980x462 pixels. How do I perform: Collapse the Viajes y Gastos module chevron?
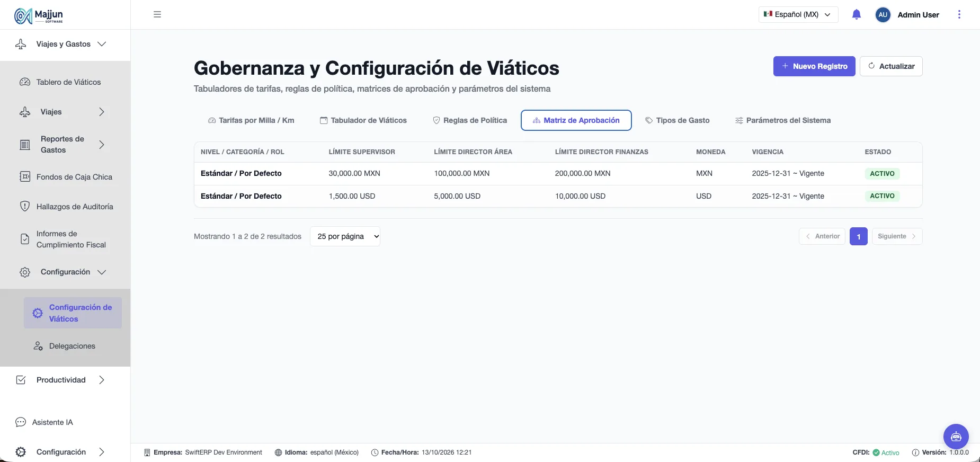[102, 44]
